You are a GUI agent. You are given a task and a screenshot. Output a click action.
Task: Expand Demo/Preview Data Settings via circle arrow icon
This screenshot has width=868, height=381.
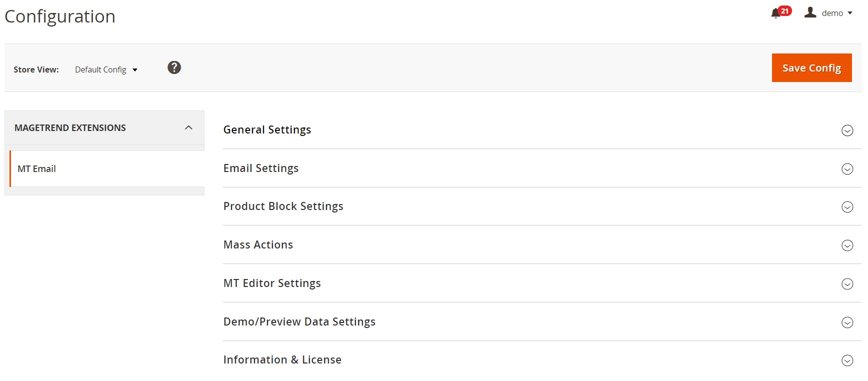(x=847, y=322)
